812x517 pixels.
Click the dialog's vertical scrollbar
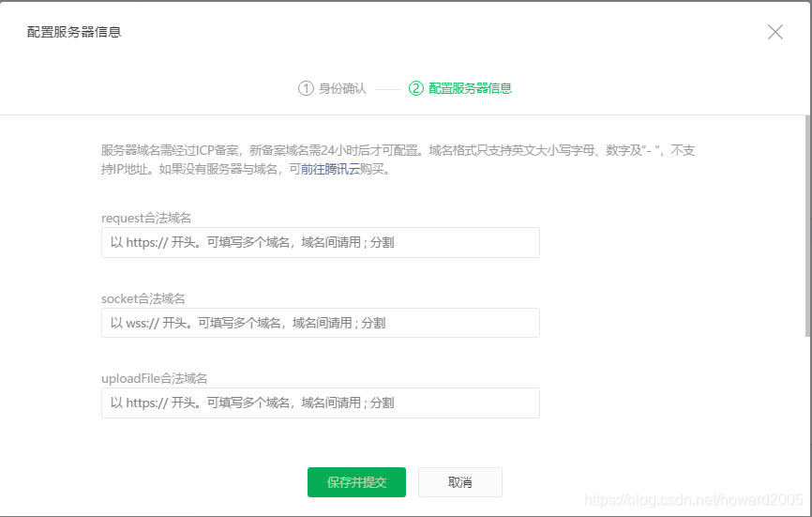click(808, 226)
